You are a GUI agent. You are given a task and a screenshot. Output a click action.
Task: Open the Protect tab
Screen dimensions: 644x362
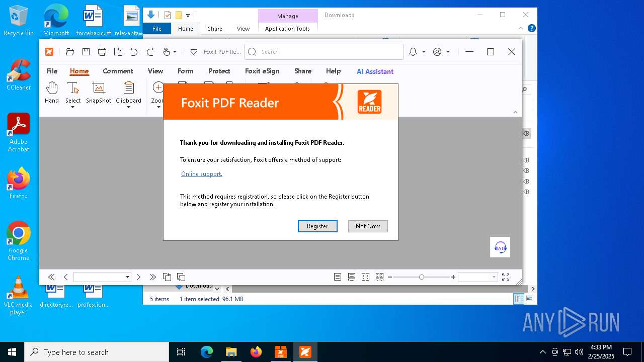click(x=219, y=71)
